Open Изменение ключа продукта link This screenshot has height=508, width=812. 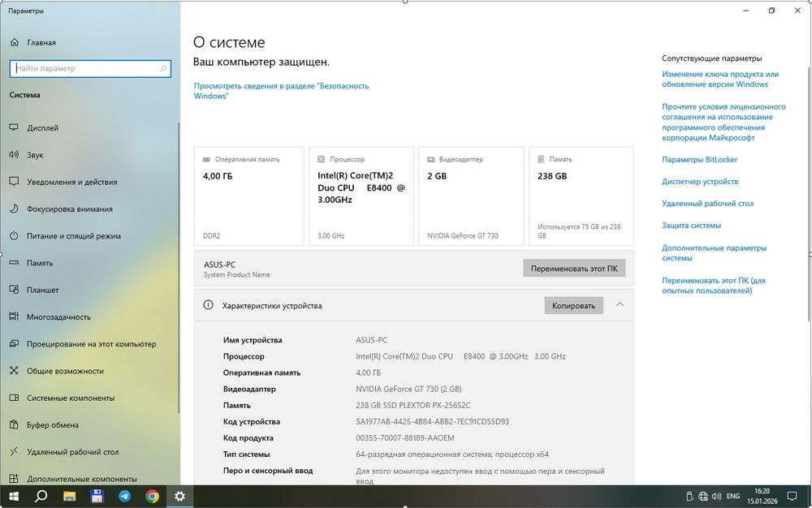[x=719, y=80]
